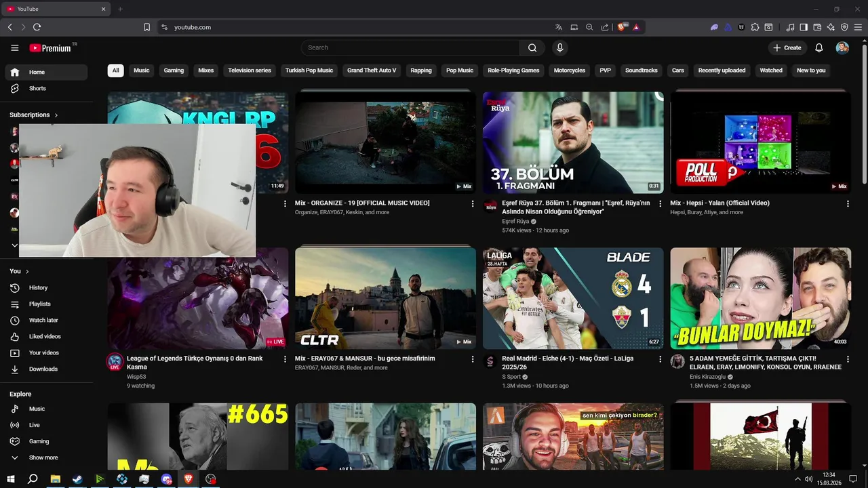Open Live under Explore
The width and height of the screenshot is (868, 488).
[x=46, y=425]
